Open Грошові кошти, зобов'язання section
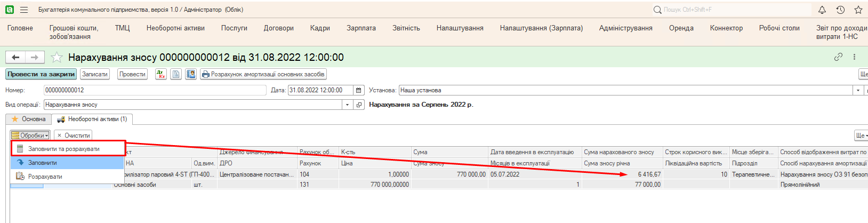The height and width of the screenshot is (223, 868). click(x=74, y=33)
